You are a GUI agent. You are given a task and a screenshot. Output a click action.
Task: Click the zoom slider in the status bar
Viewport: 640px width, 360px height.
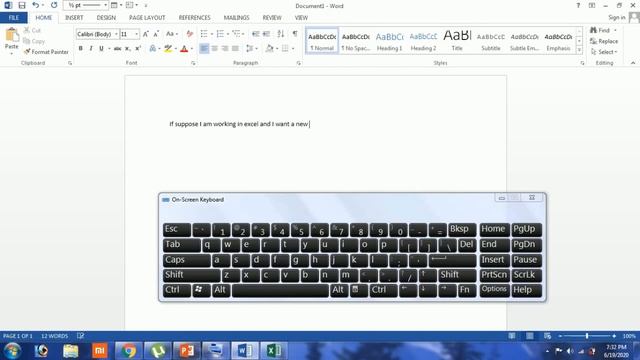587,336
